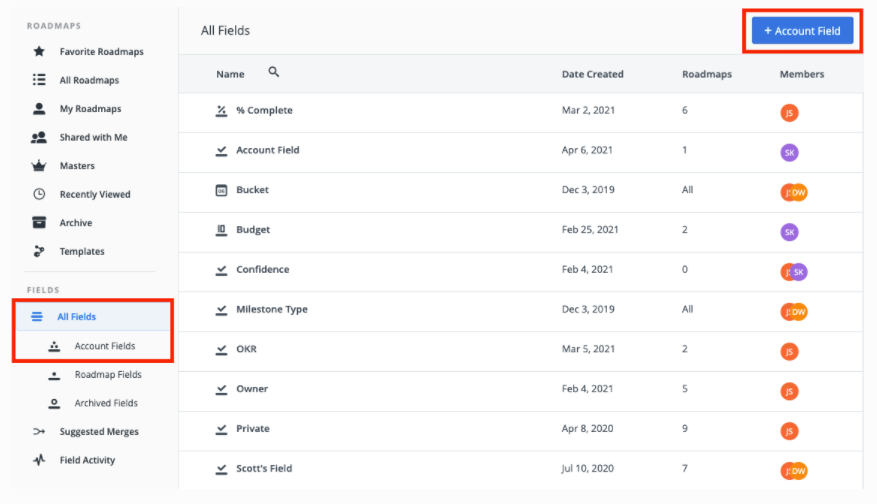Navigate to My Roadmaps
This screenshot has height=504, width=877.
tap(90, 109)
